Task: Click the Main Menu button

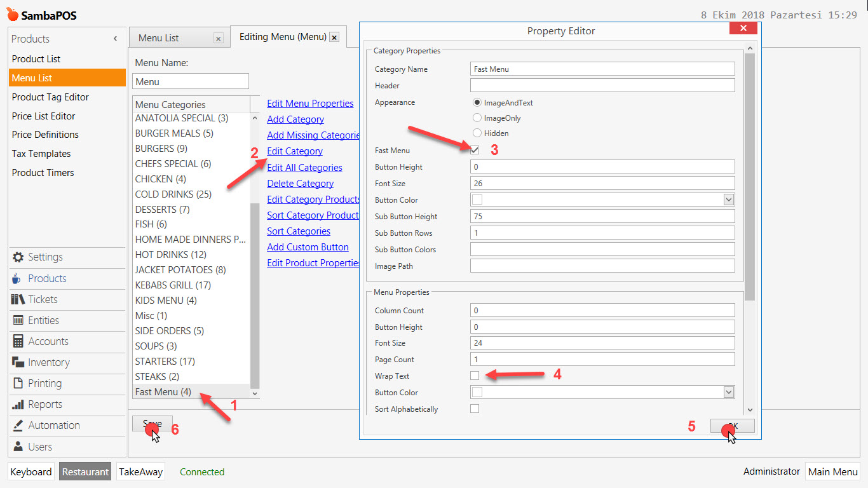Action: tap(832, 471)
